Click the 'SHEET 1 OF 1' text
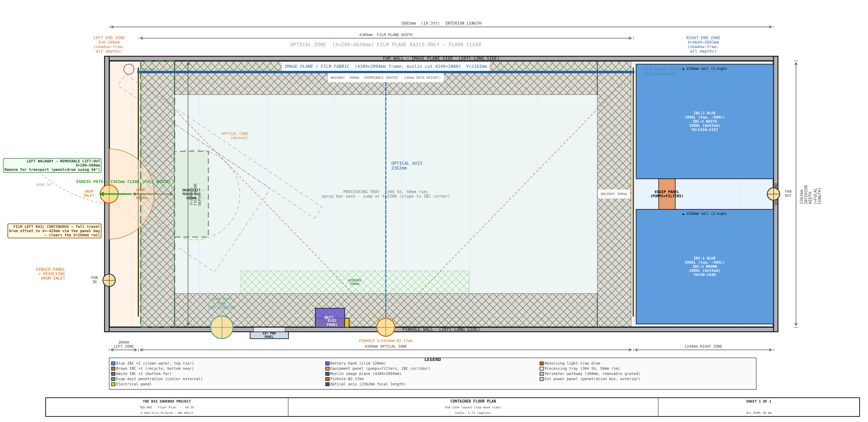The width and height of the screenshot is (868, 422). [x=759, y=401]
